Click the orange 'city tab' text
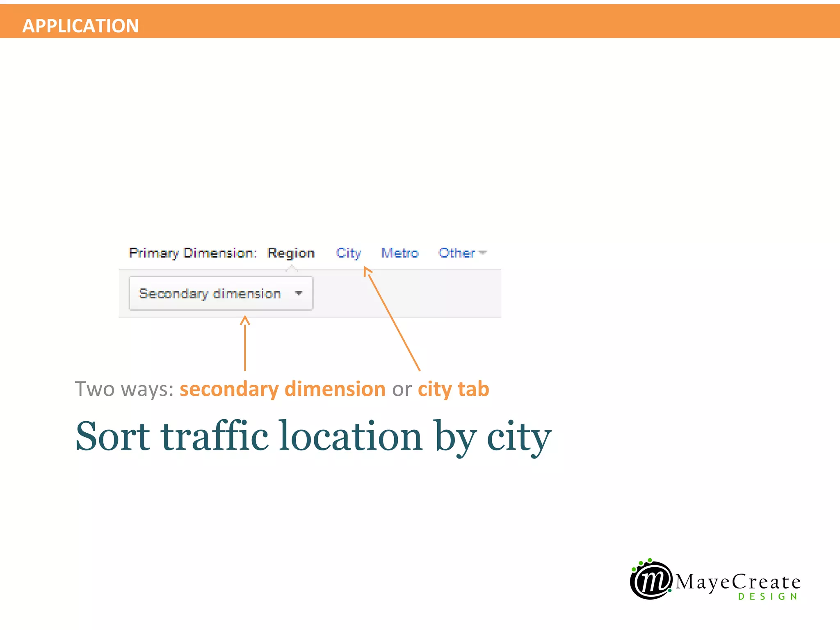 [x=454, y=389]
